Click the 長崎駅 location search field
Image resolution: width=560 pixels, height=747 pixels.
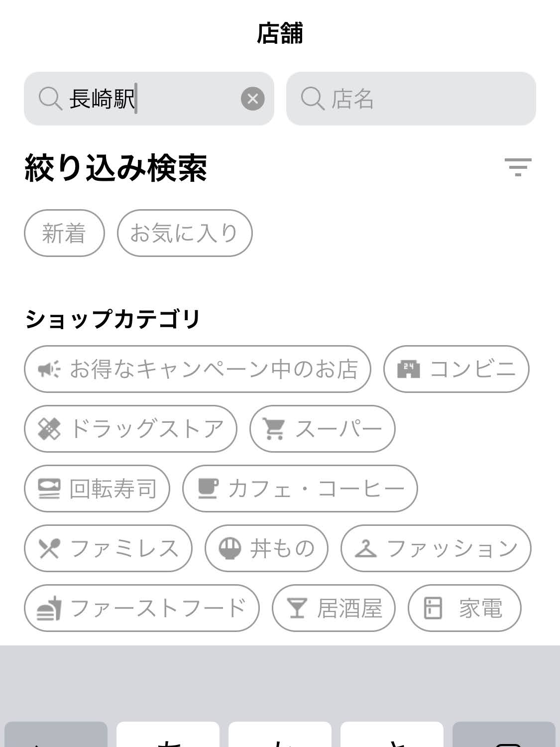click(x=149, y=99)
